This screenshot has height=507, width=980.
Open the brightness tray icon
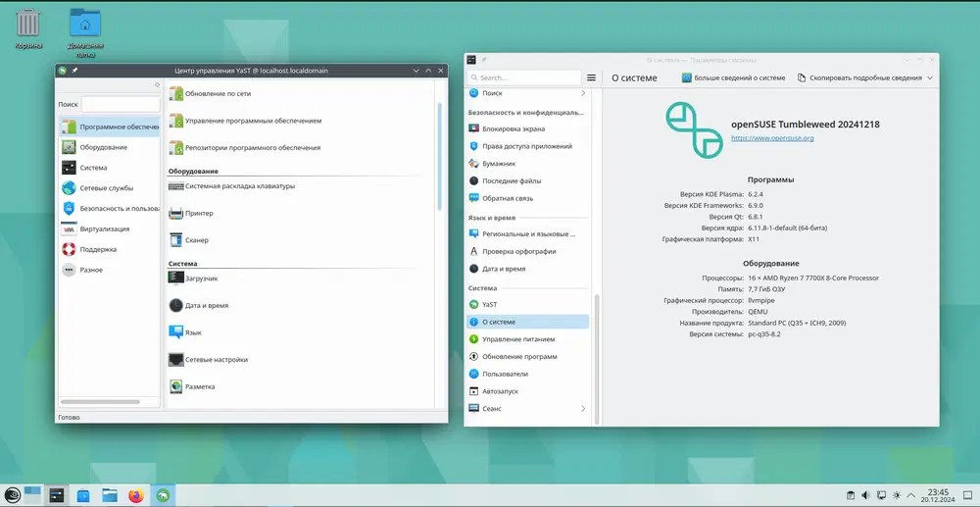pyautogui.click(x=897, y=495)
